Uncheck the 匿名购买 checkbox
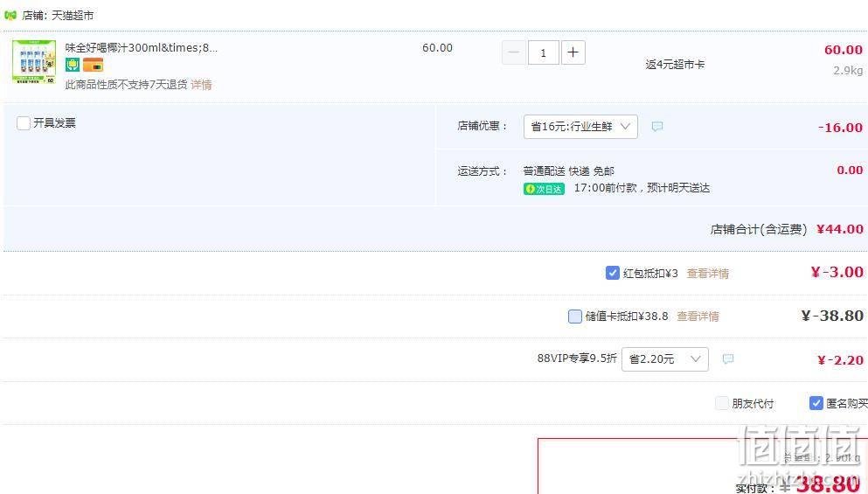This screenshot has height=494, width=868. coord(816,403)
